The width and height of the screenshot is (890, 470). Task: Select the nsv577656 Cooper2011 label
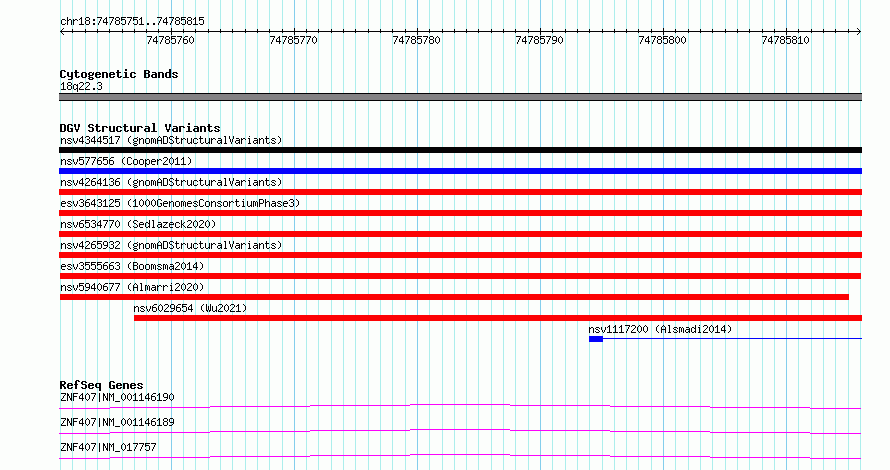[126, 161]
